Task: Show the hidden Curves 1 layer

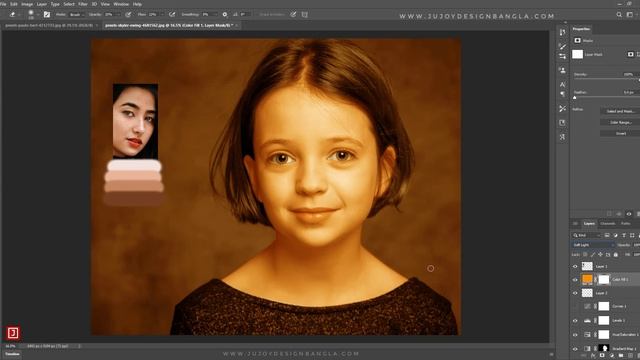Action: click(575, 307)
